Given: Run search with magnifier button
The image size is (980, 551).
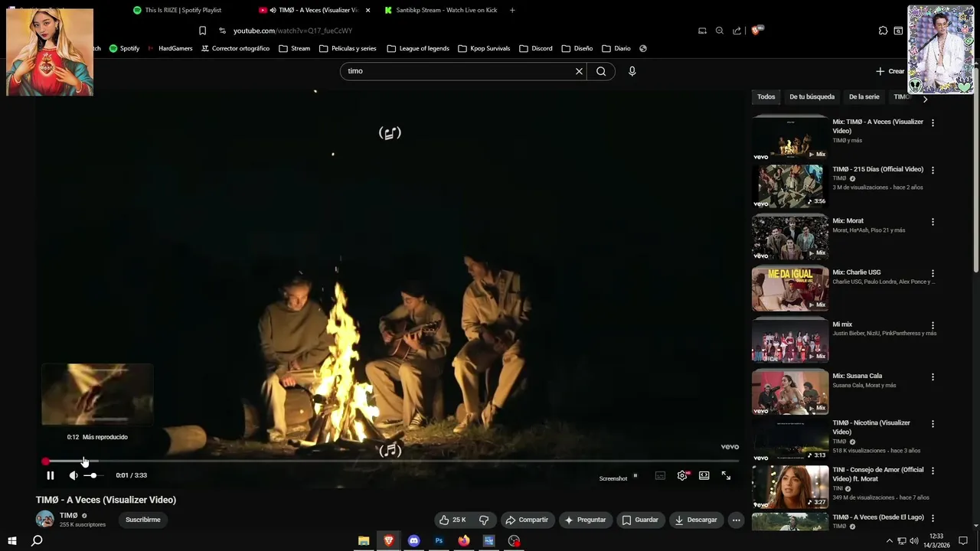Looking at the screenshot, I should tap(601, 71).
